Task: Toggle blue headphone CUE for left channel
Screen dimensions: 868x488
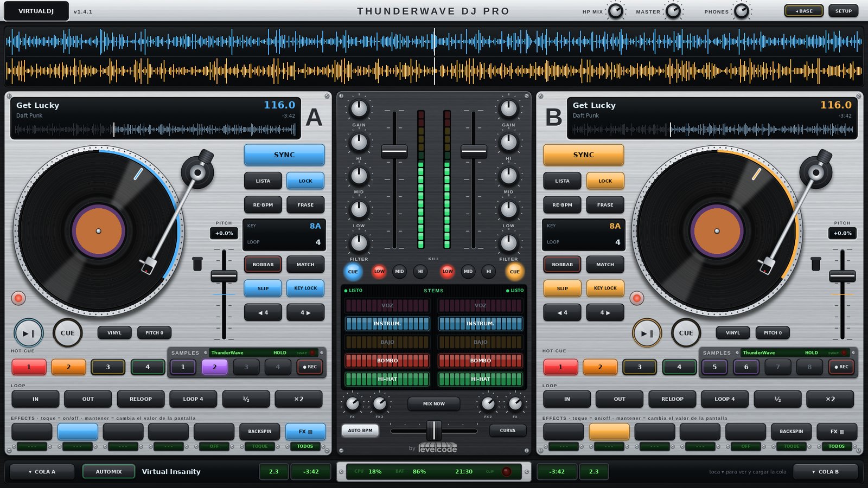Action: (353, 272)
